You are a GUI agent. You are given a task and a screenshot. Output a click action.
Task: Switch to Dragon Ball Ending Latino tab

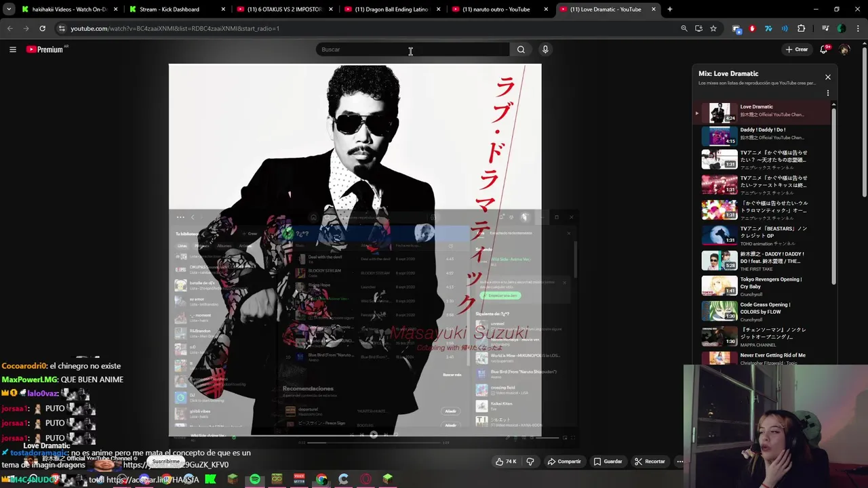(392, 9)
